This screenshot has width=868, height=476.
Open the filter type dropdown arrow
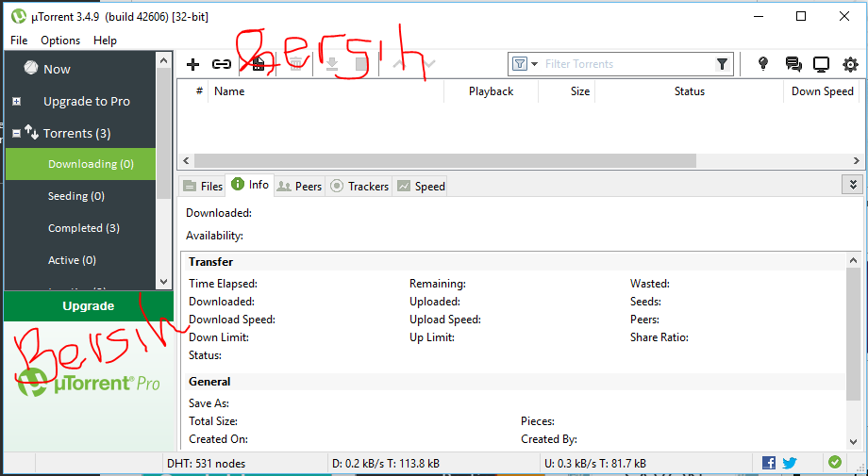tap(534, 64)
